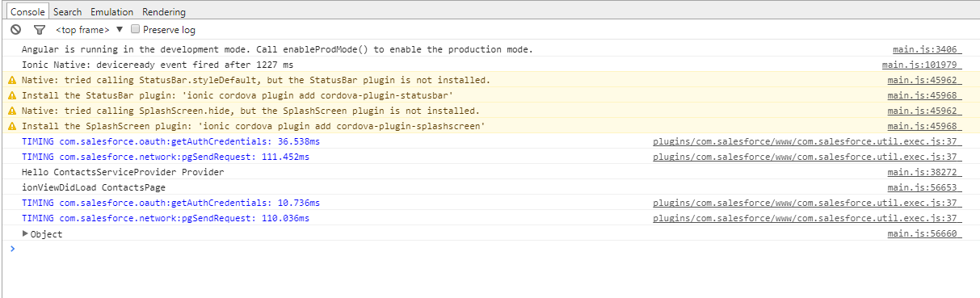Screen dimensions: 980x298
Task: Open exec.js:37 link for 111.452ms timing
Action: click(807, 157)
